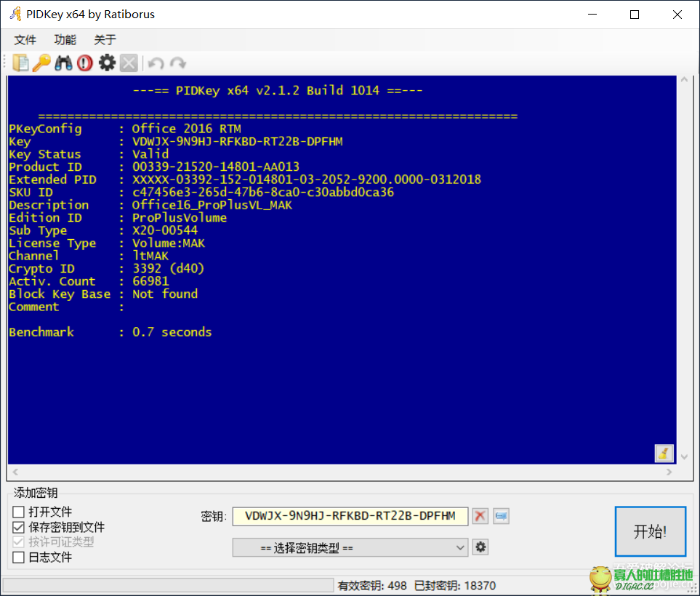This screenshot has height=596, width=700.
Task: Click the Sub Type value X20-00544
Action: point(165,230)
